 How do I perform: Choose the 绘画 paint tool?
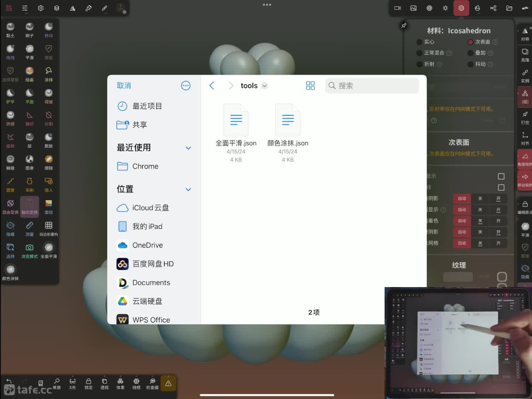(x=30, y=74)
